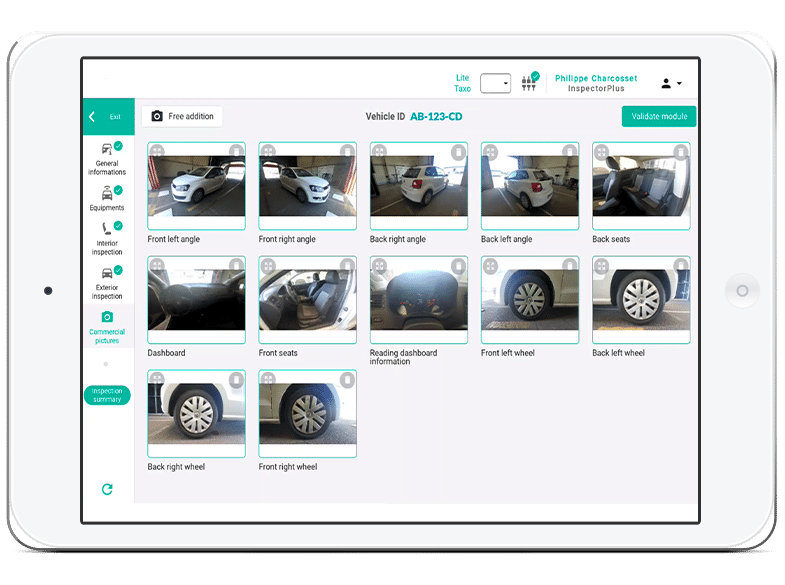Click the Validate module button
Image resolution: width=785 pixels, height=585 pixels.
click(659, 116)
